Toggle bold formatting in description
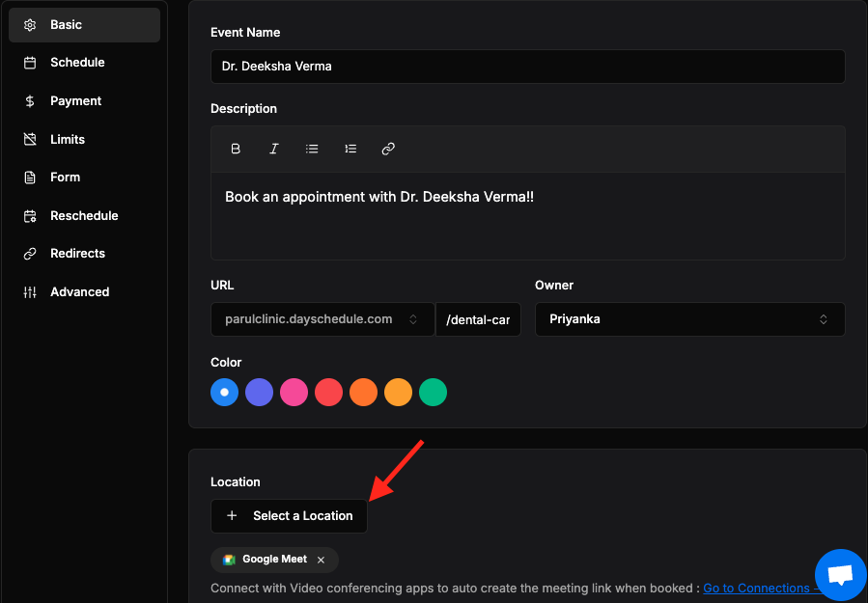The image size is (868, 603). pos(236,149)
